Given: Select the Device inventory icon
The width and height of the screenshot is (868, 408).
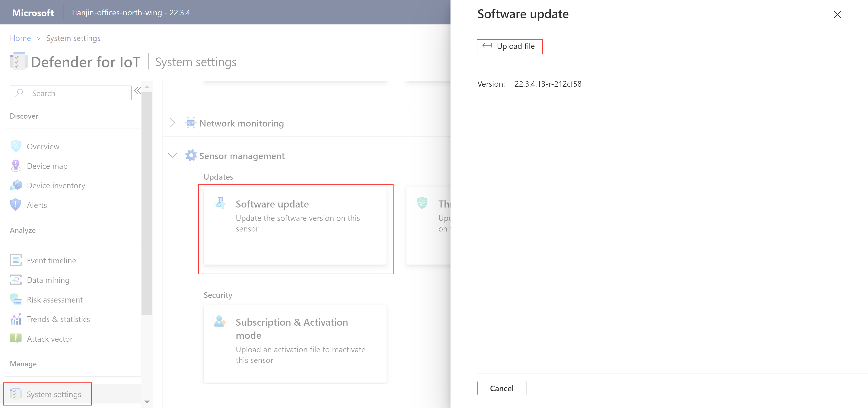Looking at the screenshot, I should tap(16, 185).
